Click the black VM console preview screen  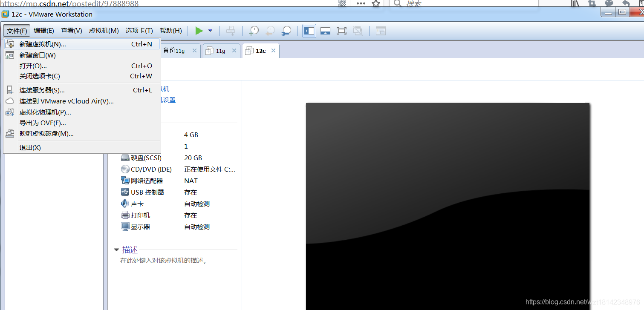coord(448,206)
